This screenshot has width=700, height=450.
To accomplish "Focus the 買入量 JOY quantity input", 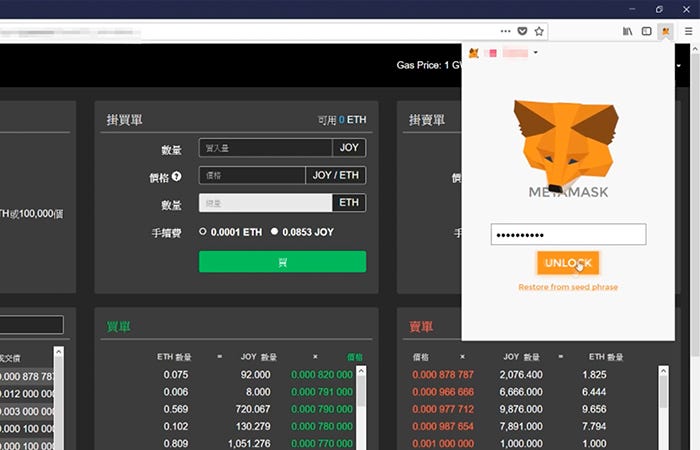I will pyautogui.click(x=265, y=148).
